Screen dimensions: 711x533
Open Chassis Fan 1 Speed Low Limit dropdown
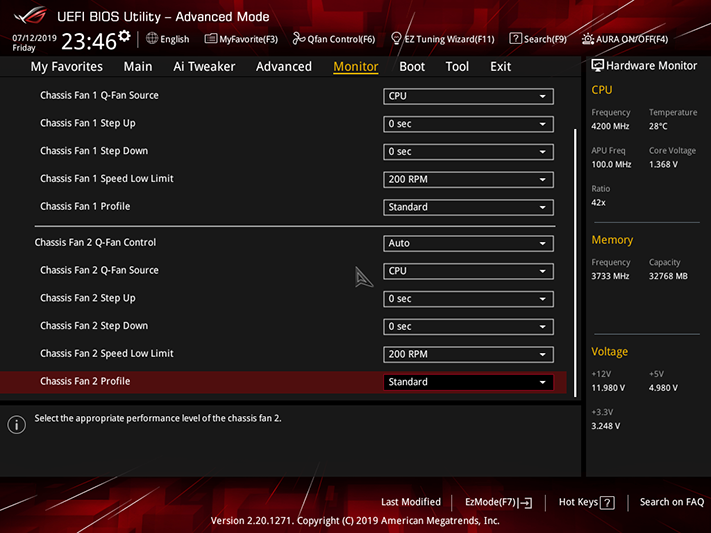(x=468, y=179)
